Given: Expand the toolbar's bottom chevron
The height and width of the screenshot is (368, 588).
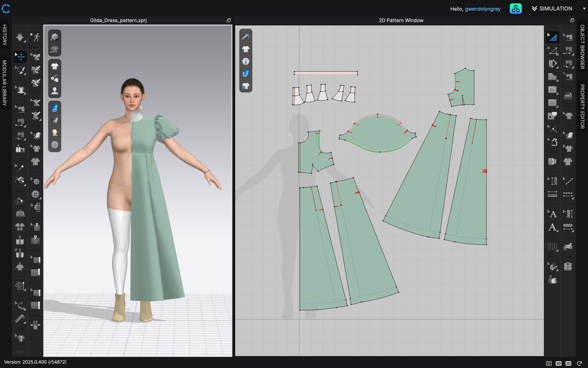Looking at the screenshot, I should 20,352.
